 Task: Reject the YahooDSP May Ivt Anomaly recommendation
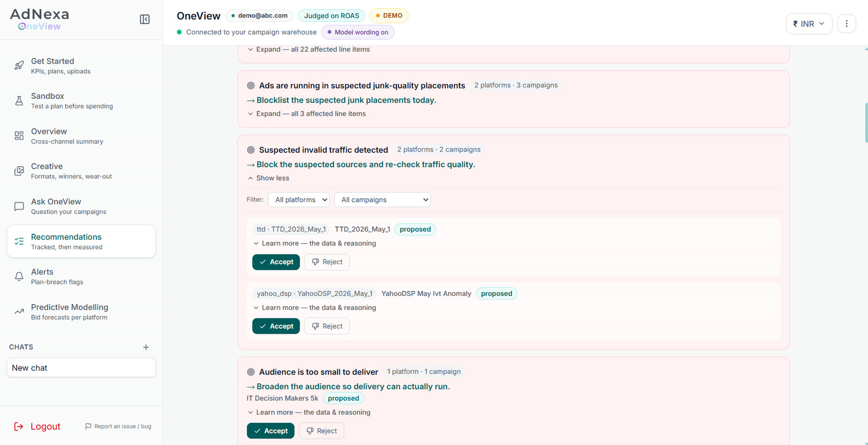pyautogui.click(x=327, y=326)
